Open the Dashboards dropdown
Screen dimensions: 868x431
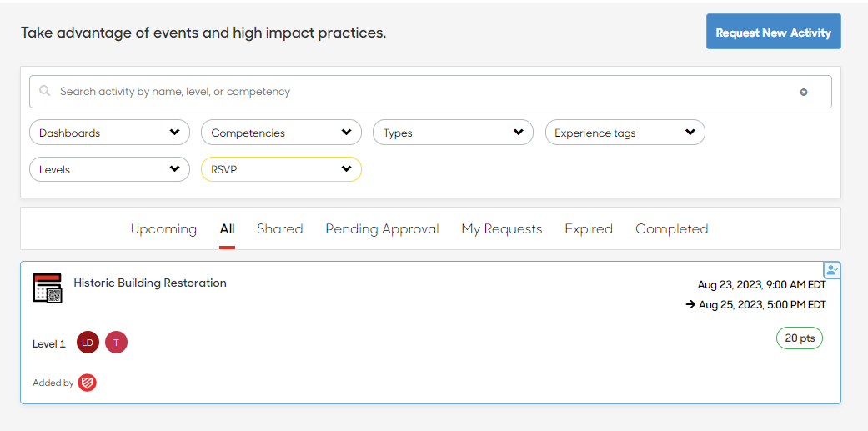pos(109,133)
